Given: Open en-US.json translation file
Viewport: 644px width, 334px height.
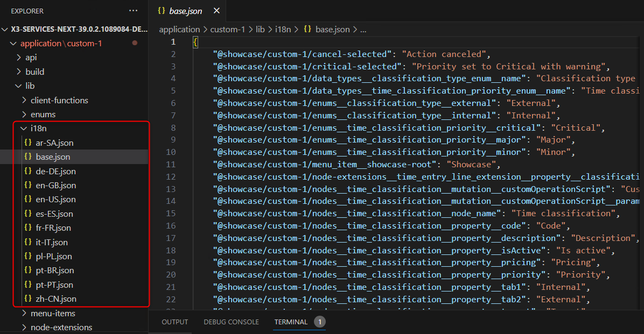Looking at the screenshot, I should 56,199.
